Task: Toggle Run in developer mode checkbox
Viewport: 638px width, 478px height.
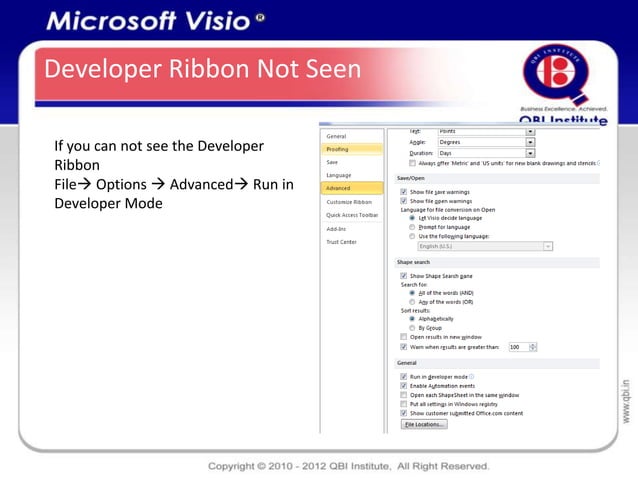Action: tap(404, 377)
